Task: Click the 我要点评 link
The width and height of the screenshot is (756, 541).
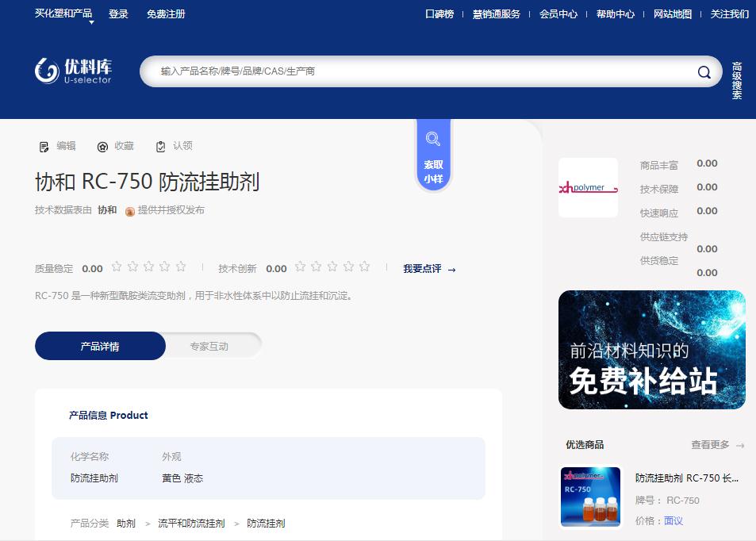Action: (422, 269)
